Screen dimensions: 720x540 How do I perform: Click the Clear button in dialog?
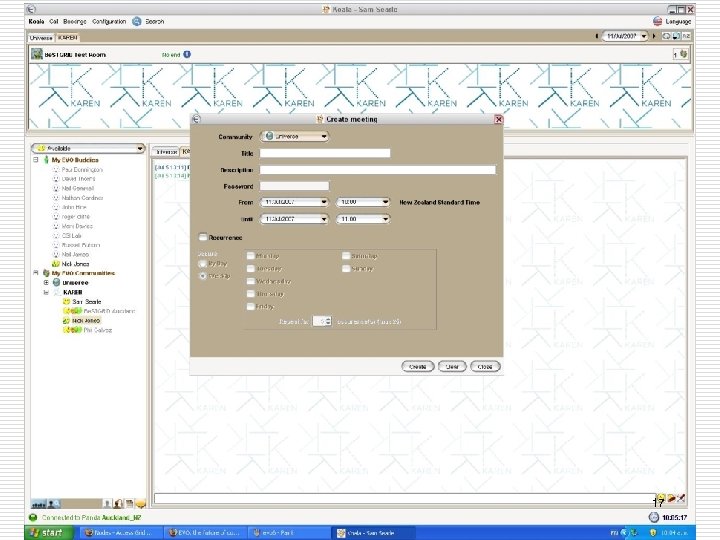pyautogui.click(x=452, y=366)
